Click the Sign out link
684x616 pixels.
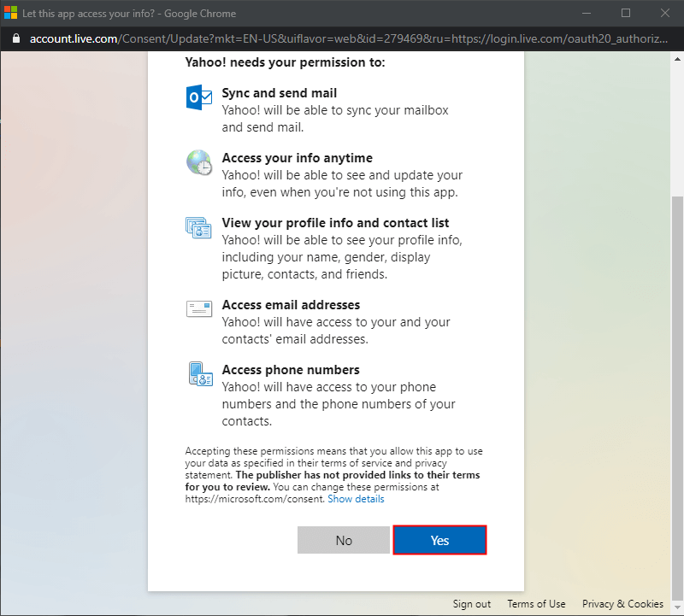[472, 604]
